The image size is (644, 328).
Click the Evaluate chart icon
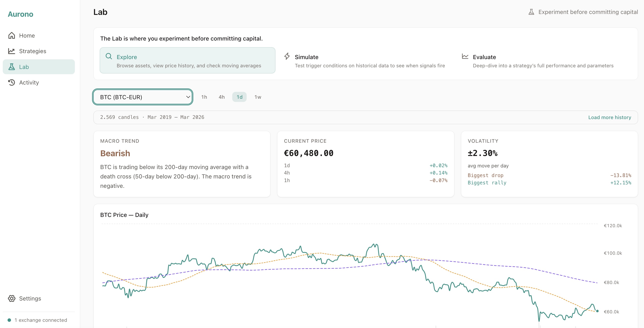point(465,57)
